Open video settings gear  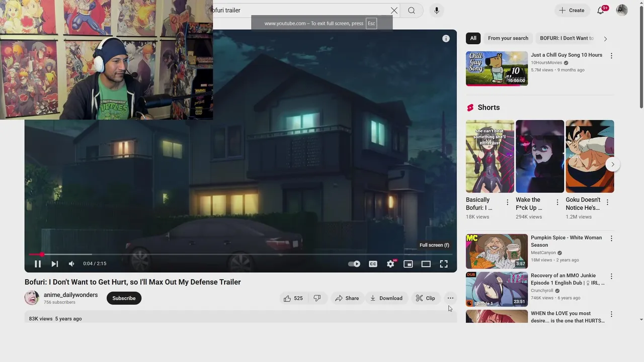click(391, 264)
